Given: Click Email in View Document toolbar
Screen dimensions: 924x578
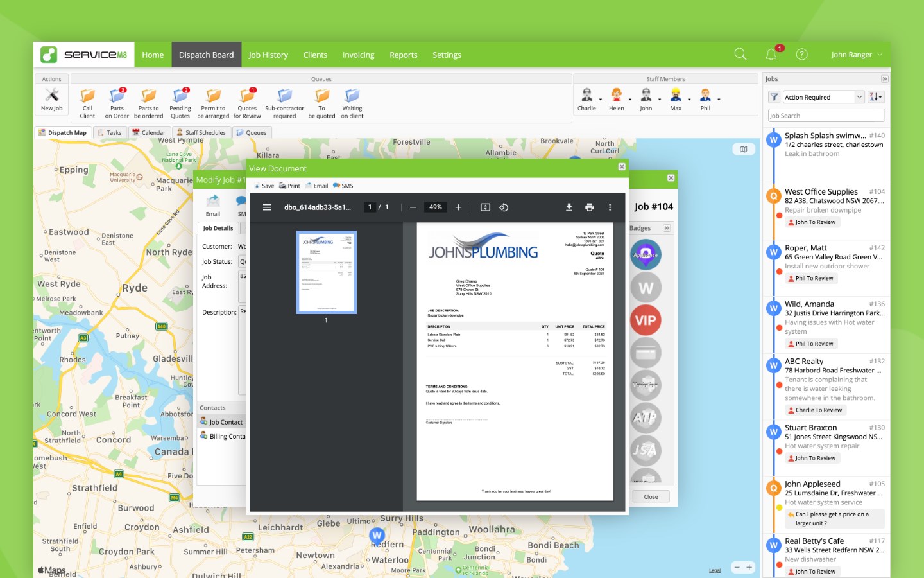Looking at the screenshot, I should tap(316, 186).
